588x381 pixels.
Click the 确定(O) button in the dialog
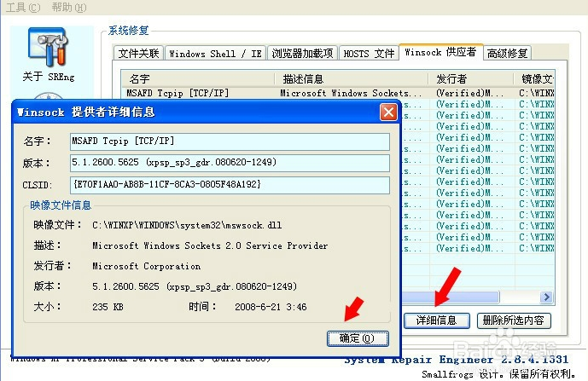[x=358, y=338]
